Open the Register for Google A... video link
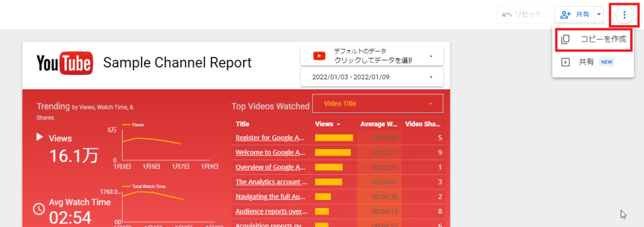The width and height of the screenshot is (644, 227). click(270, 138)
